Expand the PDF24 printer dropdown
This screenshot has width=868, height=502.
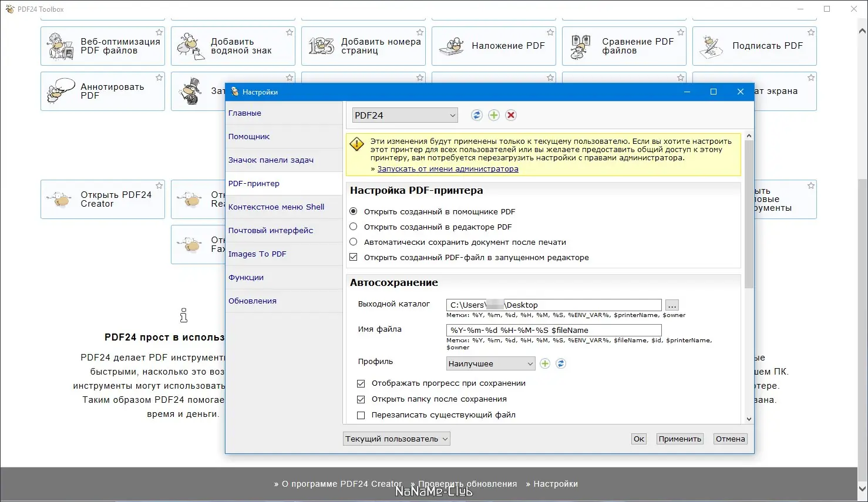pos(405,115)
